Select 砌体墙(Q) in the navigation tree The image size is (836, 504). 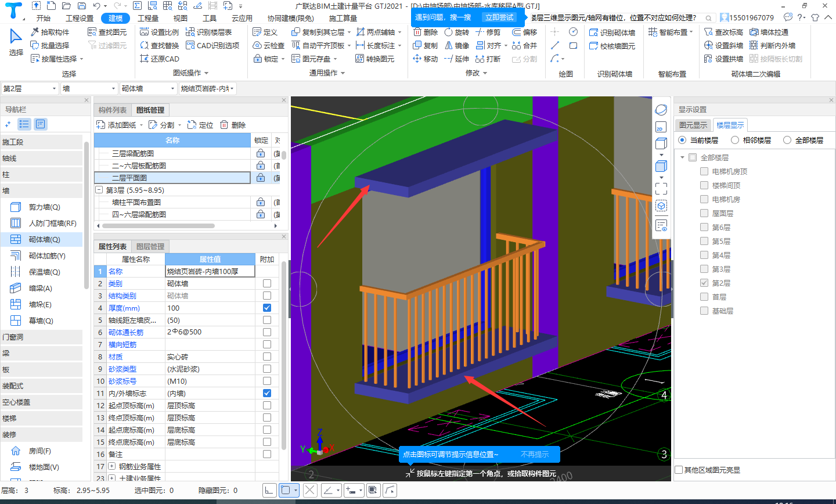[x=44, y=239]
